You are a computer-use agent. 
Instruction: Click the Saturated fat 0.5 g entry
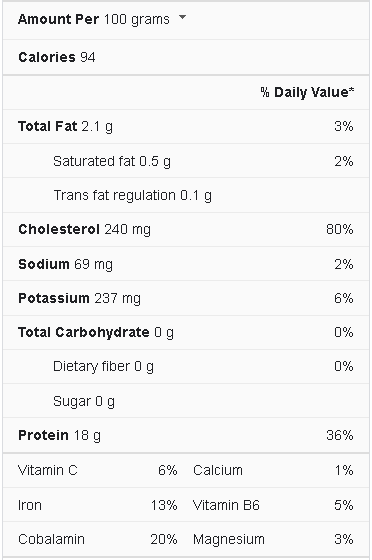tap(112, 161)
